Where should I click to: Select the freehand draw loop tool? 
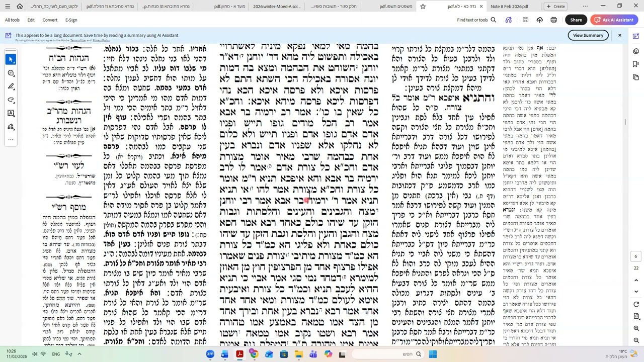[x=11, y=100]
